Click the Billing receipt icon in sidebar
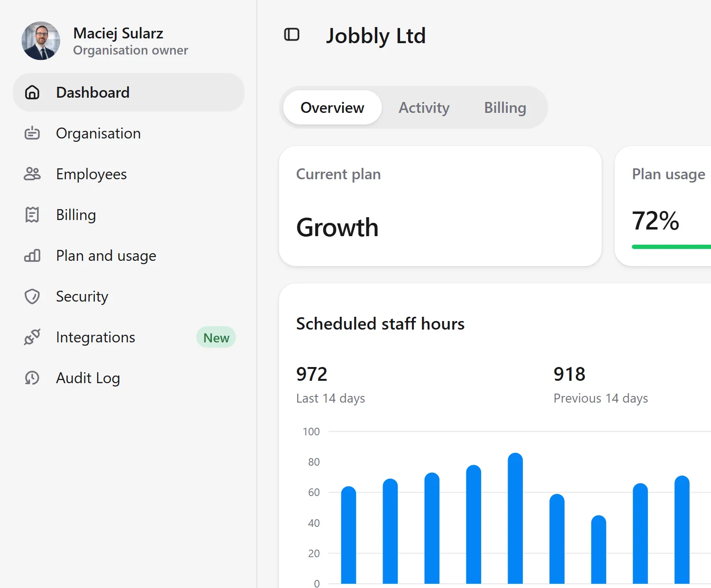This screenshot has height=588, width=711. tap(32, 215)
